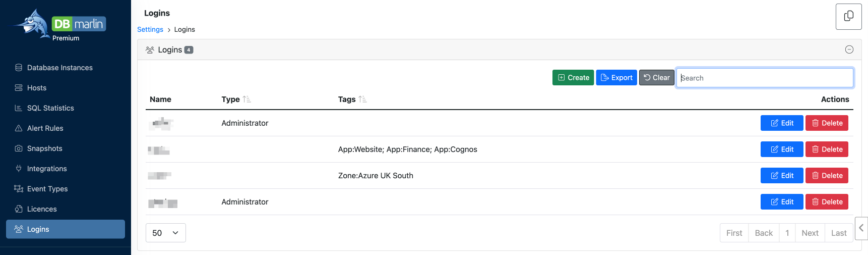Click the Zone:Azure UK South tag text
Screen dimensions: 868x255
pyautogui.click(x=376, y=176)
